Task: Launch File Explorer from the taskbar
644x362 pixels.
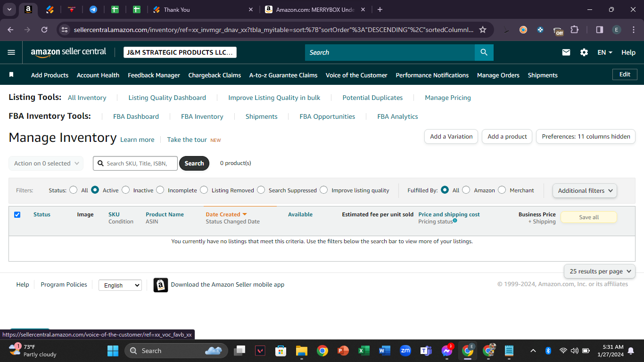Action: [302, 351]
